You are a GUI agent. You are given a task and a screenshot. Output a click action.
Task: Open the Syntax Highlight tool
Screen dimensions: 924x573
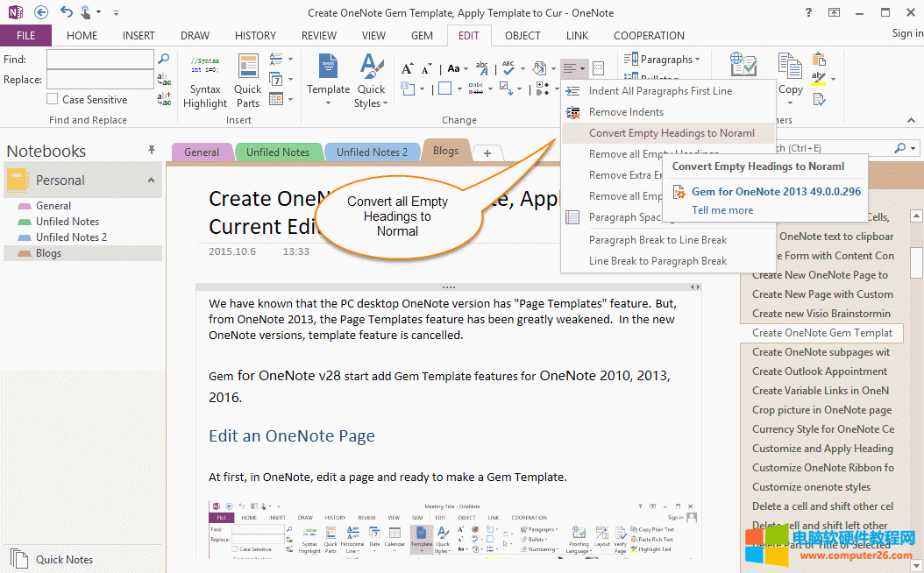(205, 82)
